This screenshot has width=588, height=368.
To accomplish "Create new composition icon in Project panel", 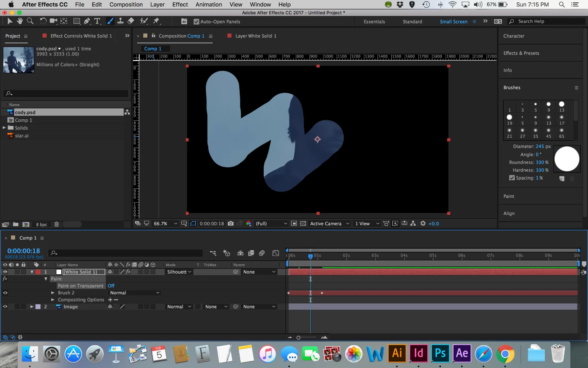I will click(26, 224).
